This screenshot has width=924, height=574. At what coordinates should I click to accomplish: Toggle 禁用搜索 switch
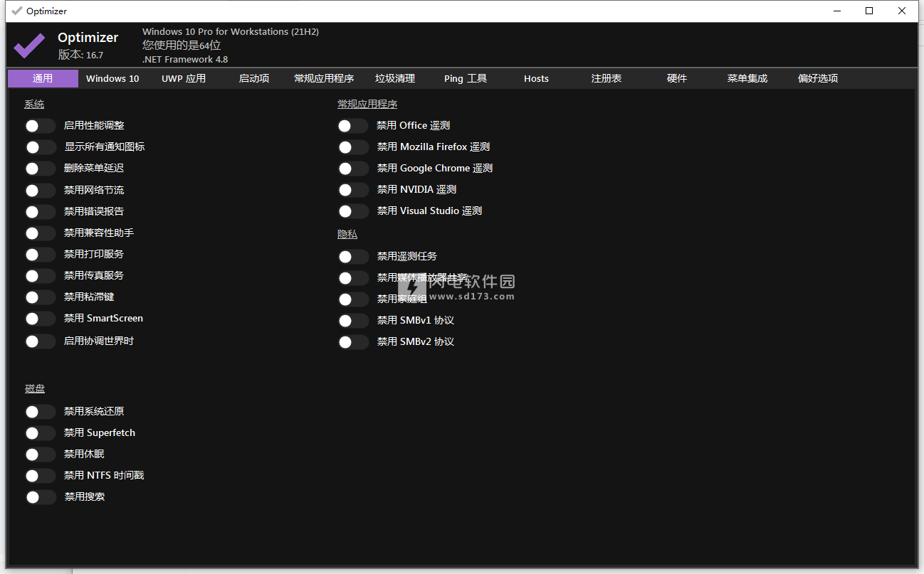pyautogui.click(x=40, y=497)
